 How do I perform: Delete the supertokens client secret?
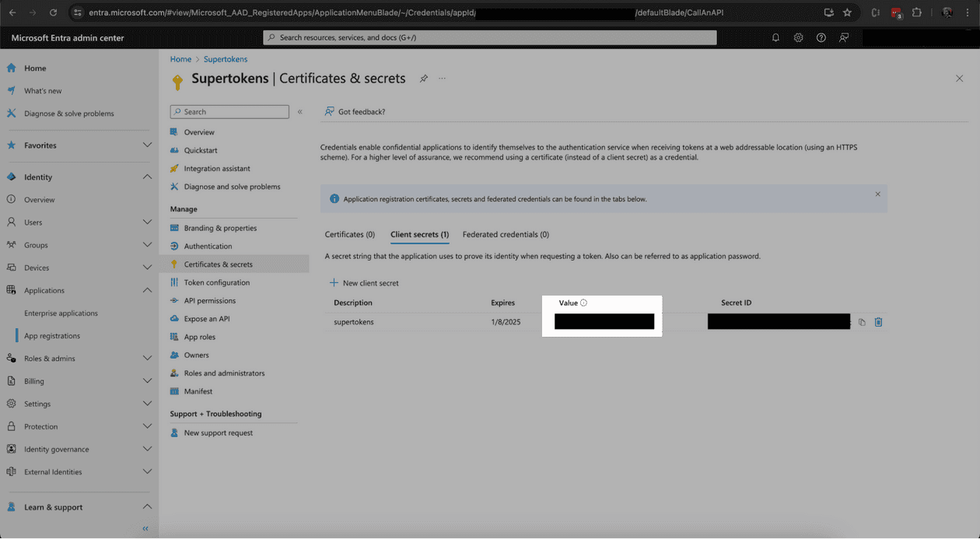(879, 321)
